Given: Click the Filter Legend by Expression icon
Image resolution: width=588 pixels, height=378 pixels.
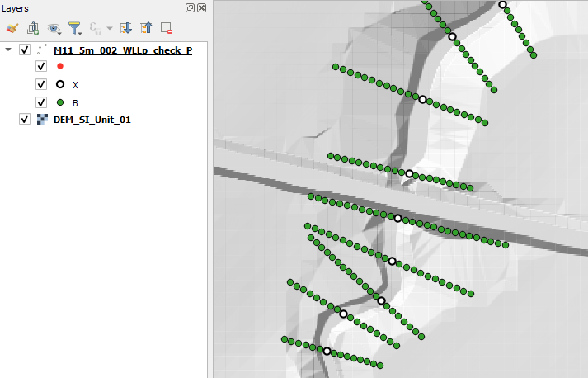Looking at the screenshot, I should pyautogui.click(x=96, y=28).
